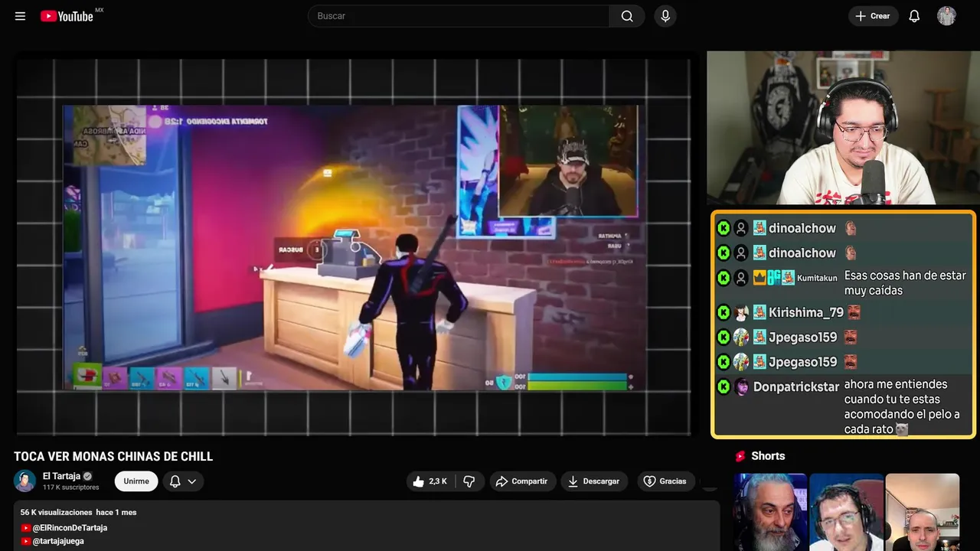Open the subscription notification bell dropdown
Viewport: 980px width, 551px height.
183,481
